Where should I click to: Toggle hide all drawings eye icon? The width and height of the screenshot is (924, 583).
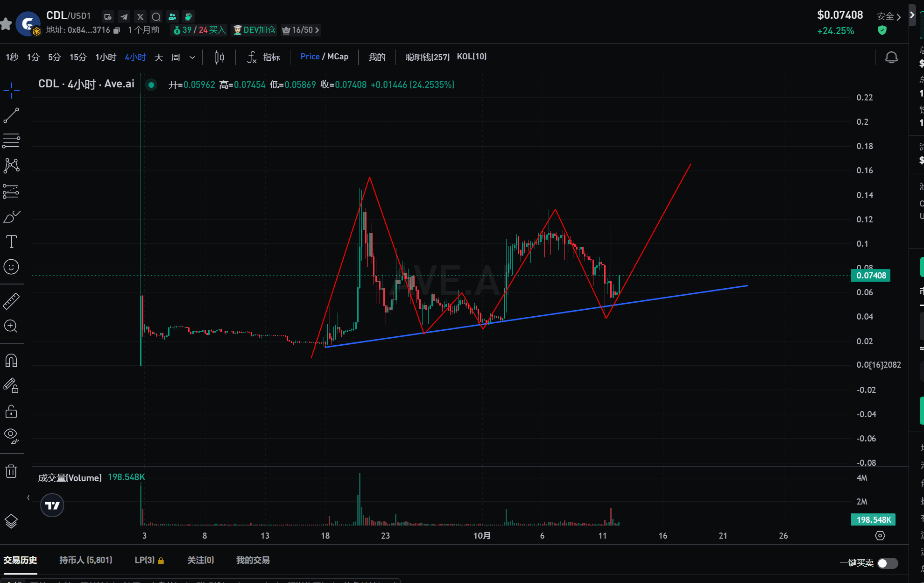pos(11,435)
